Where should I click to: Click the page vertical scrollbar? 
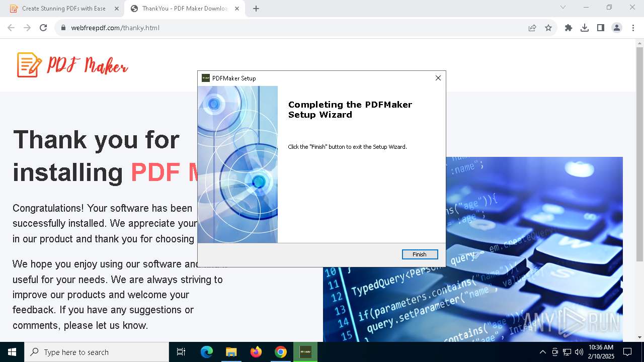(x=639, y=154)
